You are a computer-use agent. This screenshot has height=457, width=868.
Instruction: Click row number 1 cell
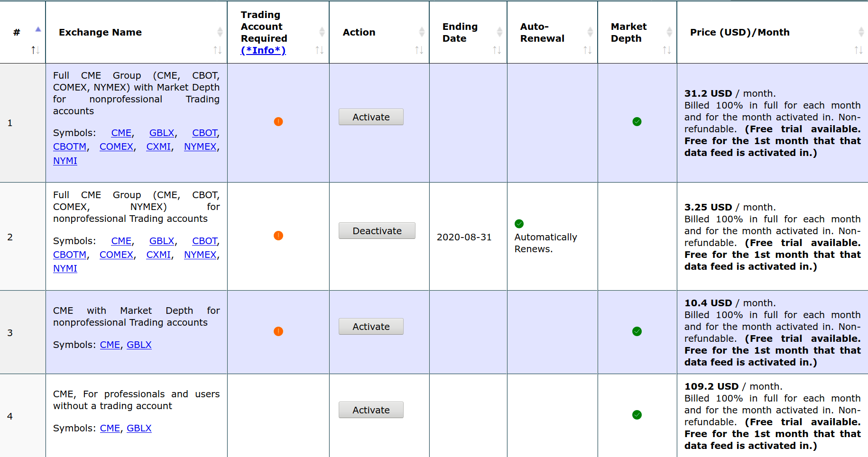pyautogui.click(x=23, y=123)
